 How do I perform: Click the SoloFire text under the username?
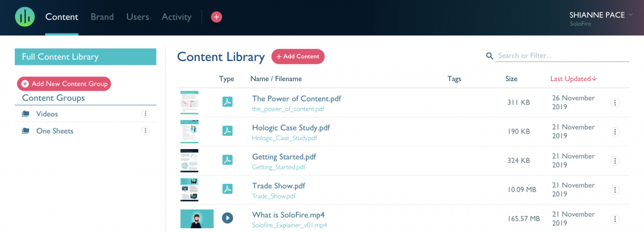pyautogui.click(x=580, y=24)
